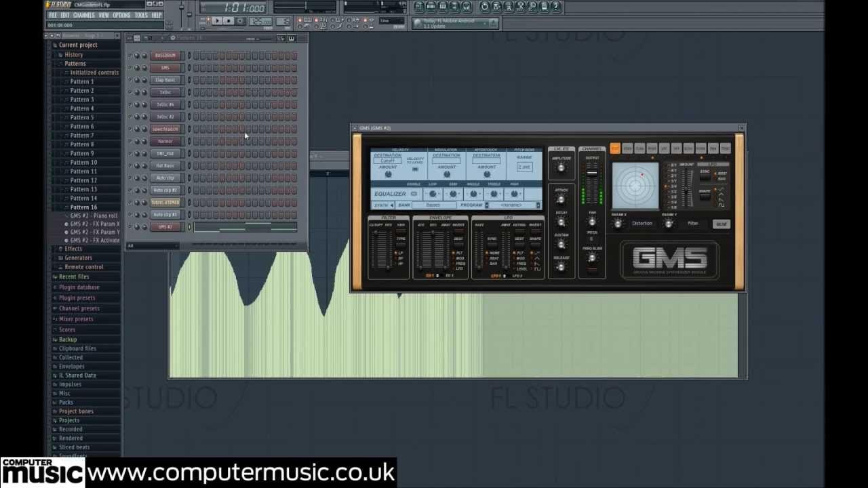Open the keyboard editor icon in channel rack
Viewport: 868px width, 488px height.
point(292,39)
